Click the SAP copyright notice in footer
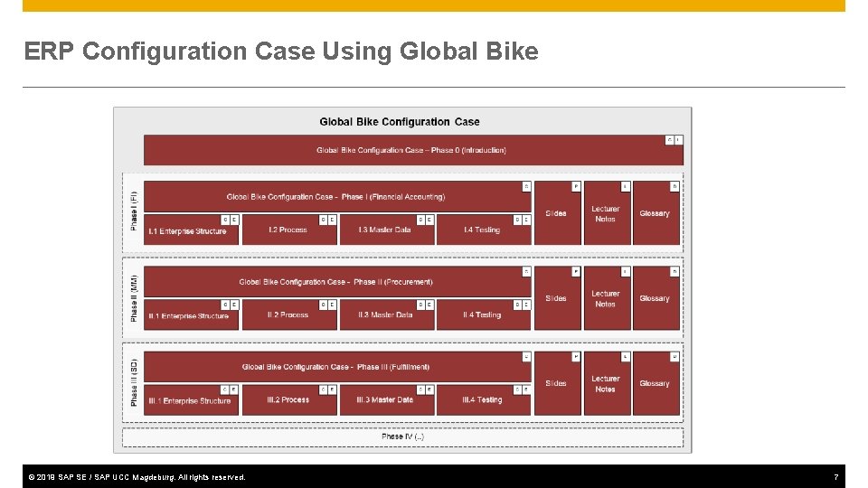The width and height of the screenshot is (868, 488). (137, 477)
